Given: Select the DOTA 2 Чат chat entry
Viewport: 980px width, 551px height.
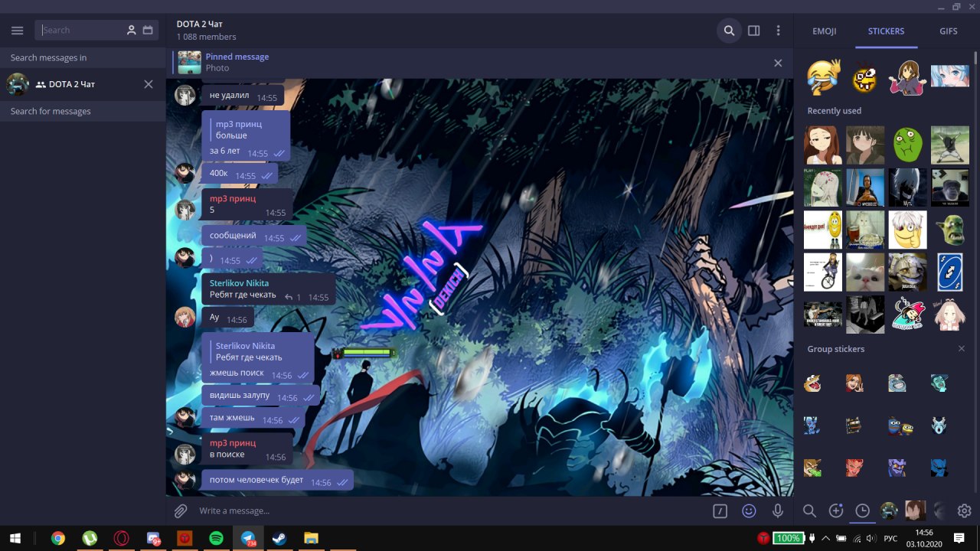Looking at the screenshot, I should [83, 84].
